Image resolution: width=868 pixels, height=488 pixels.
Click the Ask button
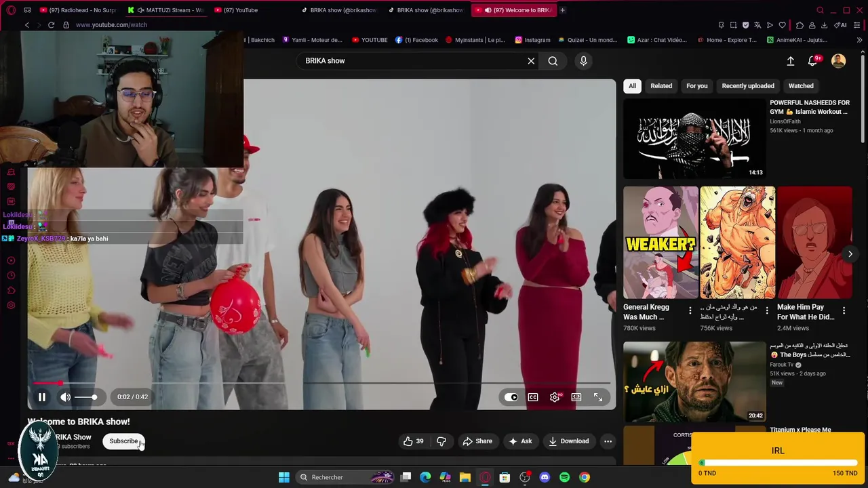pos(520,441)
